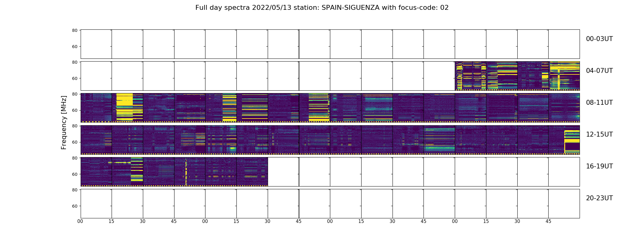Image resolution: width=644 pixels, height=245 pixels.
Task: Click the "16-19UT" row label
Action: click(x=599, y=166)
